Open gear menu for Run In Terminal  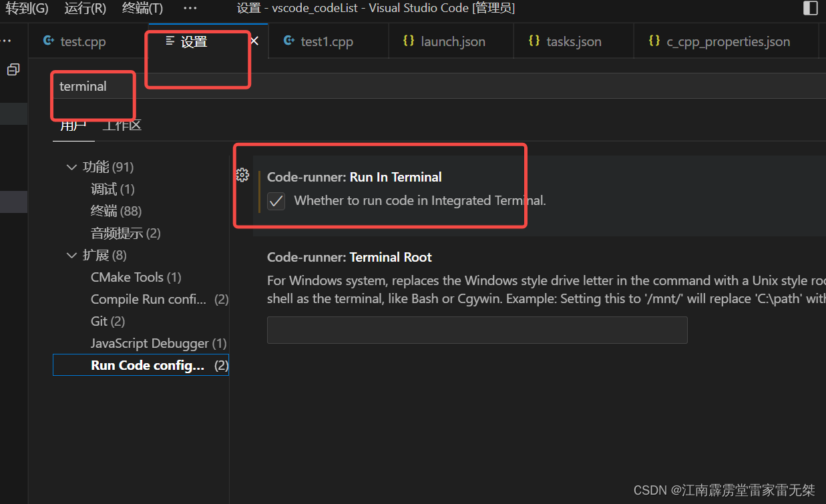[x=242, y=176]
